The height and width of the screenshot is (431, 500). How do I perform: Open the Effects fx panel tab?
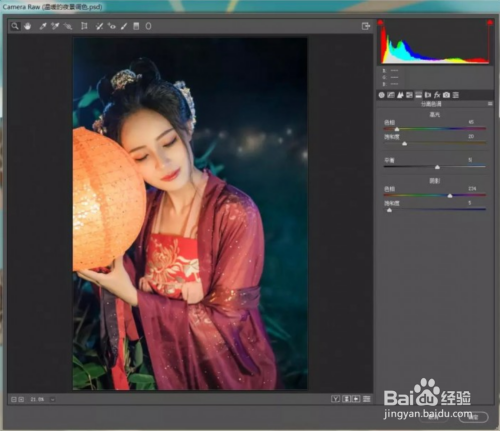437,95
